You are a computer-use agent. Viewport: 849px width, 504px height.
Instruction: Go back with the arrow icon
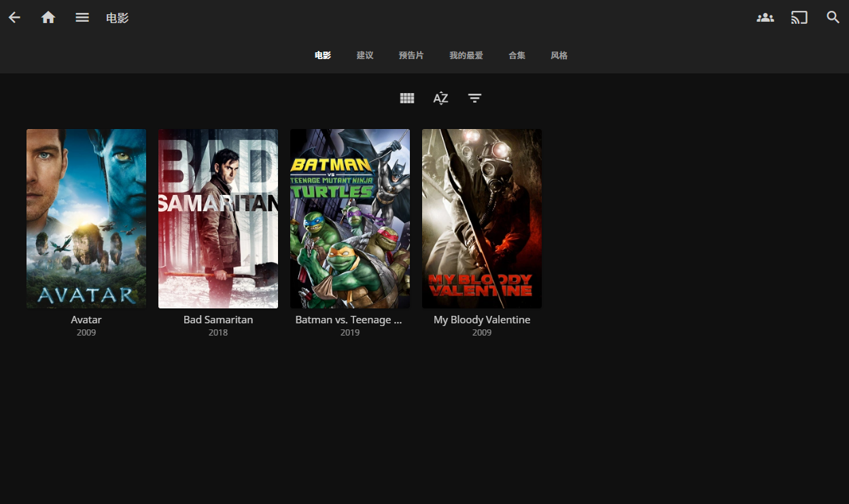(x=14, y=18)
